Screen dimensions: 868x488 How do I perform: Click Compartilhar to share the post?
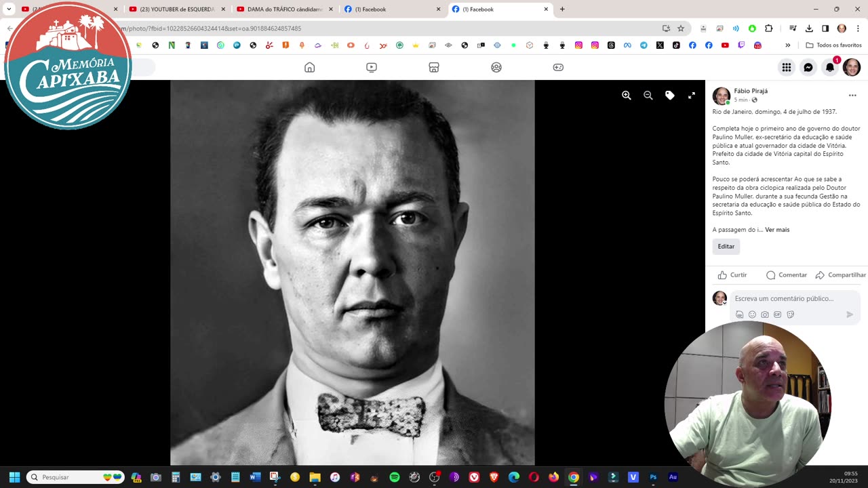(841, 275)
